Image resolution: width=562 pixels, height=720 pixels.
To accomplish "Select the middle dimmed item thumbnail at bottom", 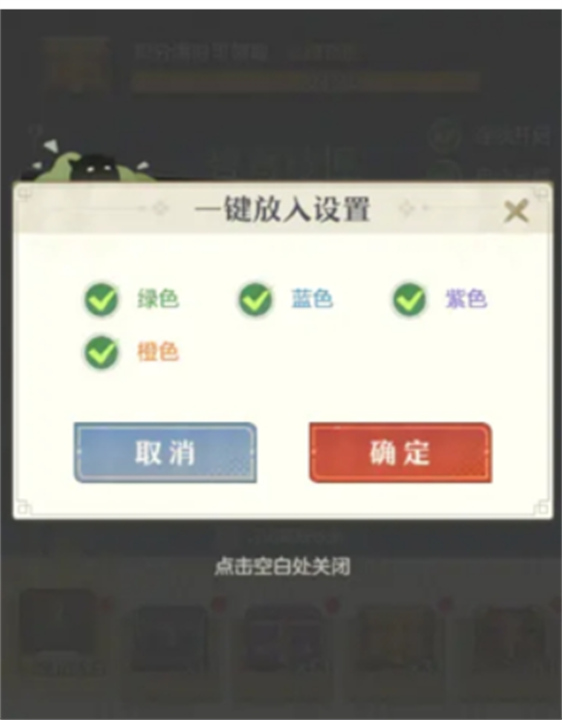I will tap(282, 638).
